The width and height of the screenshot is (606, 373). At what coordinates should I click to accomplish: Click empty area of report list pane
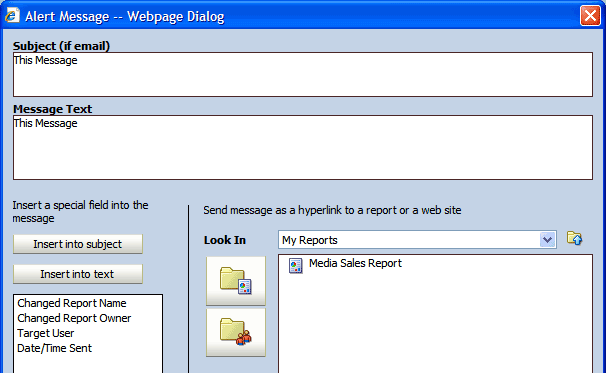coord(435,325)
